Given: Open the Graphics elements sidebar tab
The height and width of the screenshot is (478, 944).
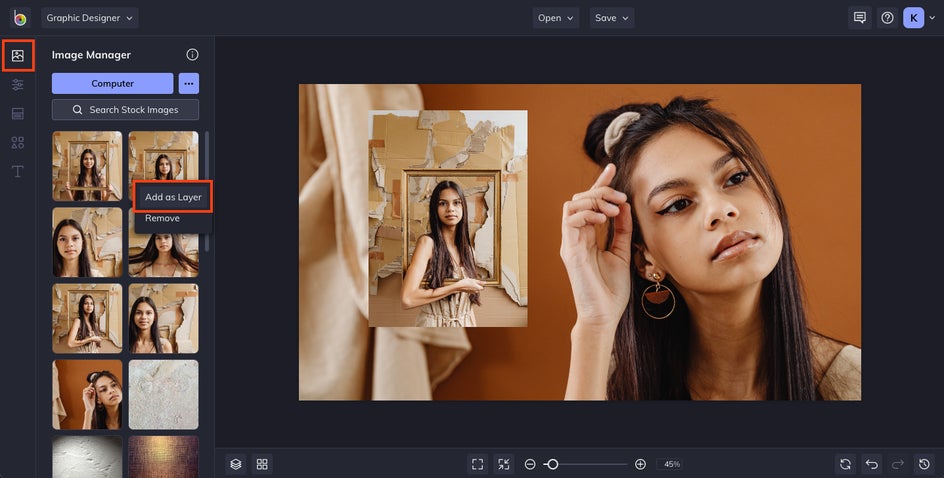Looking at the screenshot, I should [17, 143].
